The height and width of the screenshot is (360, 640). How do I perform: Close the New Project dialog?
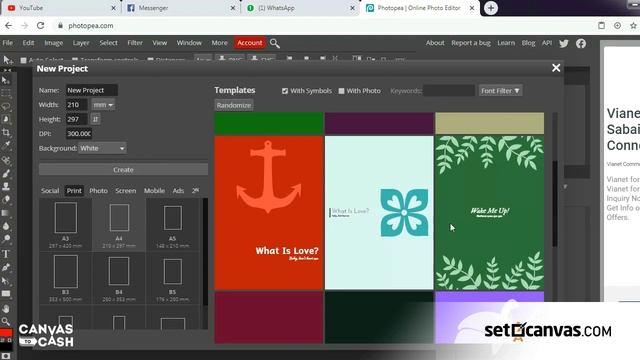[x=556, y=68]
